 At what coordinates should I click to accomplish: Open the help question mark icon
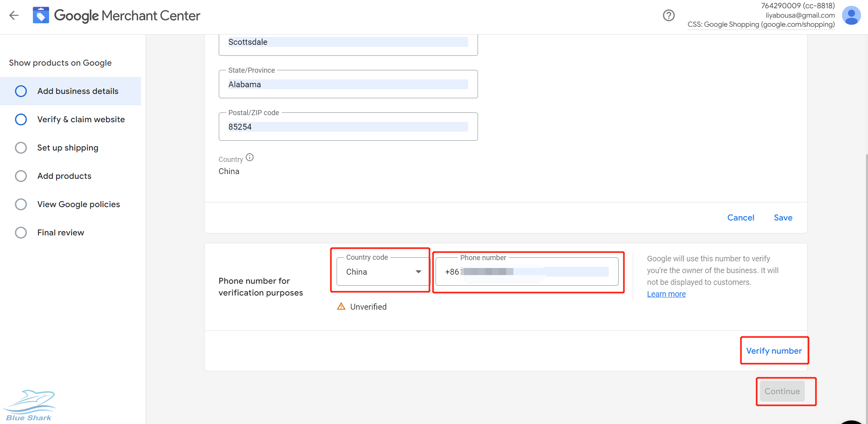668,16
